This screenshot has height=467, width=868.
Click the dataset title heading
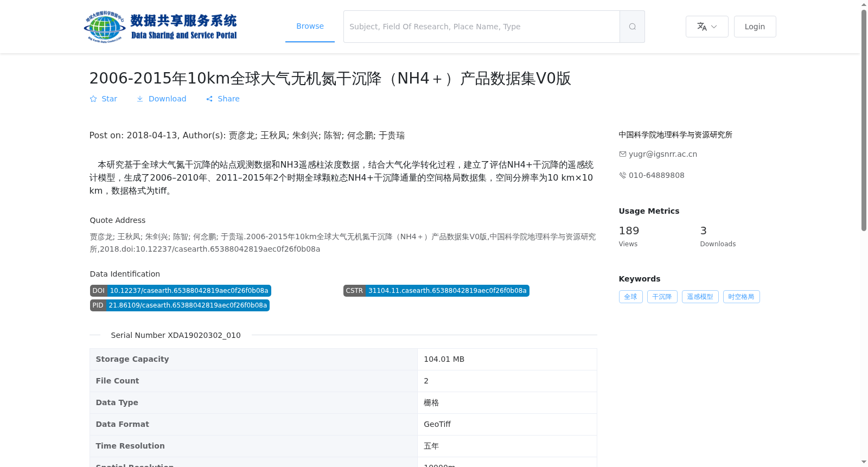330,78
